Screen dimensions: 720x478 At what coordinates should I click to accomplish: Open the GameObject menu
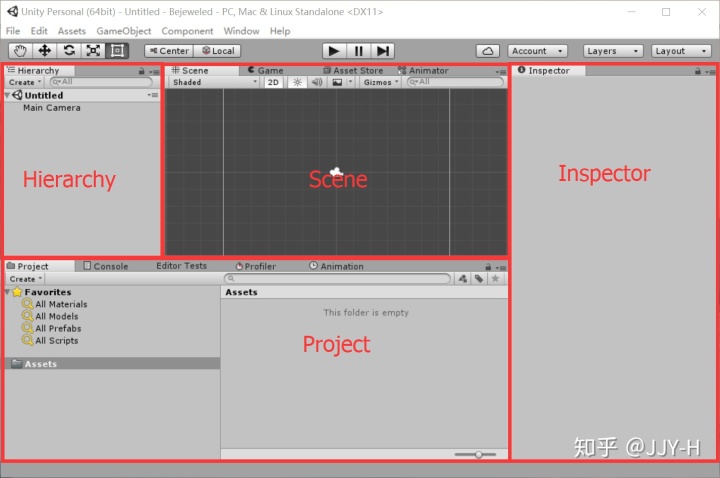pyautogui.click(x=124, y=31)
